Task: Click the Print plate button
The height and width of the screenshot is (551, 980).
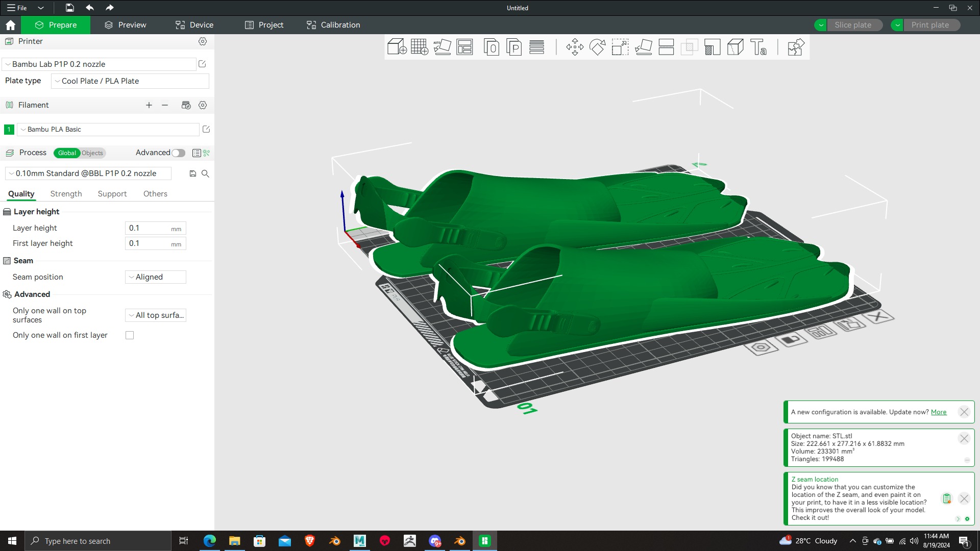Action: [x=932, y=25]
